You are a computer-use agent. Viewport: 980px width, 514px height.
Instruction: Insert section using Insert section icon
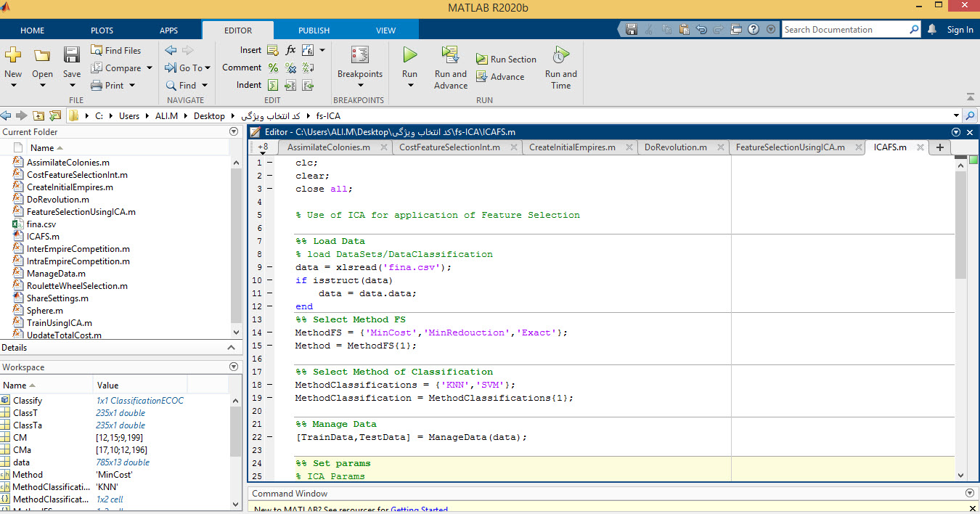click(x=273, y=50)
